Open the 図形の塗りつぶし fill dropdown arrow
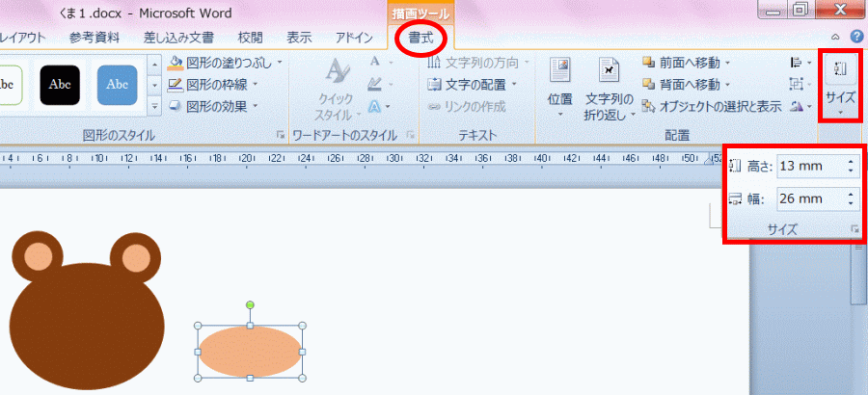The height and width of the screenshot is (395, 868). pyautogui.click(x=280, y=63)
